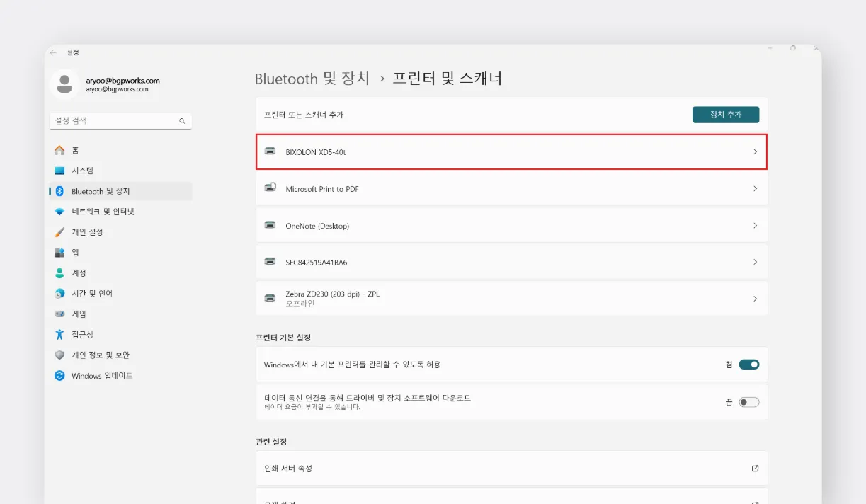
Task: Select the Windows 업데이트 icon
Action: pos(60,375)
